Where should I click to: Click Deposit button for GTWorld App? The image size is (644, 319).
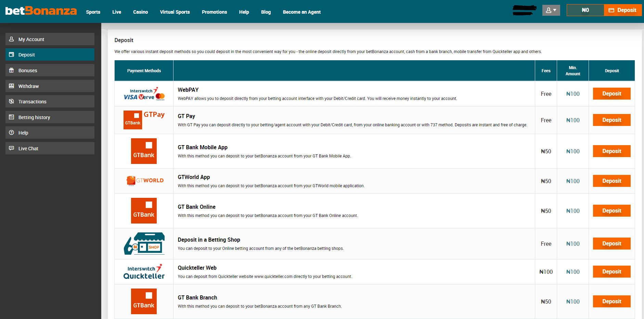(x=612, y=181)
